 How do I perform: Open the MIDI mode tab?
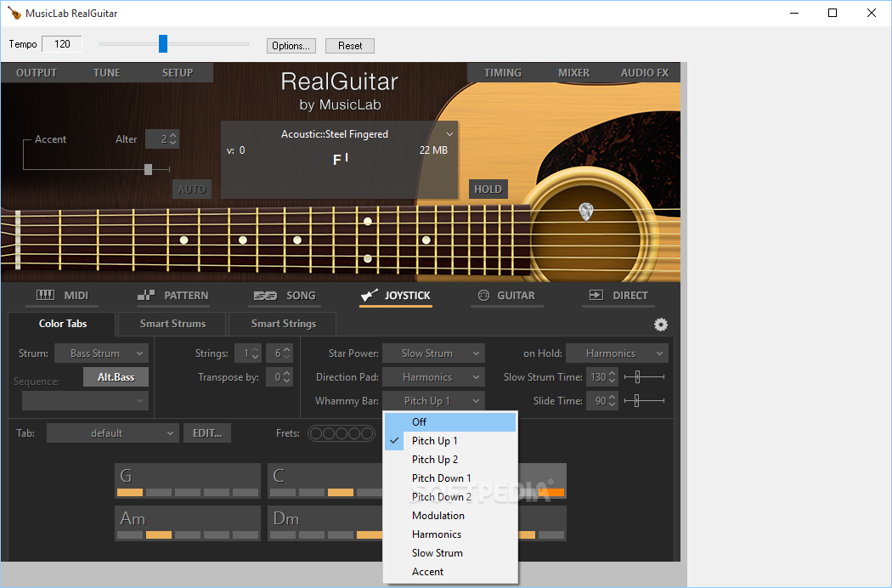[63, 296]
